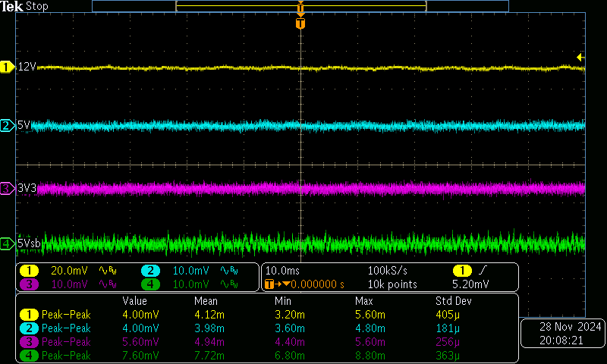Click the Min column header
Screen dimensions: 607x364
[282, 301]
